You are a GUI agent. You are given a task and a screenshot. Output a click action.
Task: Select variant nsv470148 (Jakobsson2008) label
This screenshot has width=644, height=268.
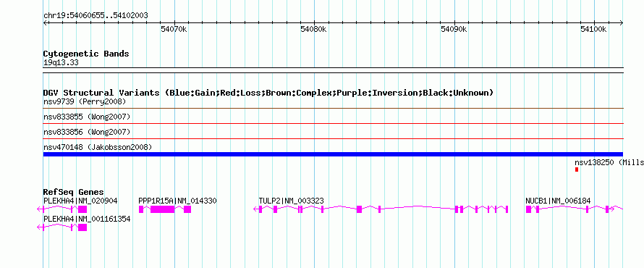pyautogui.click(x=98, y=147)
